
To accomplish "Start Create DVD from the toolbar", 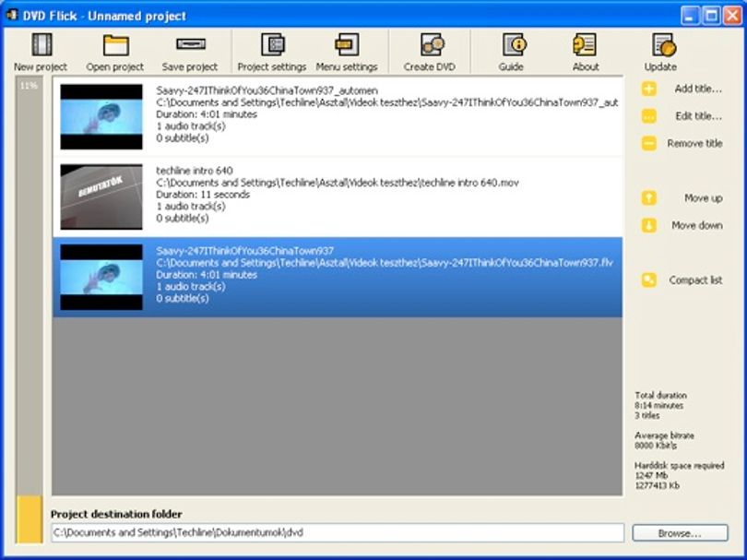I will tap(432, 45).
